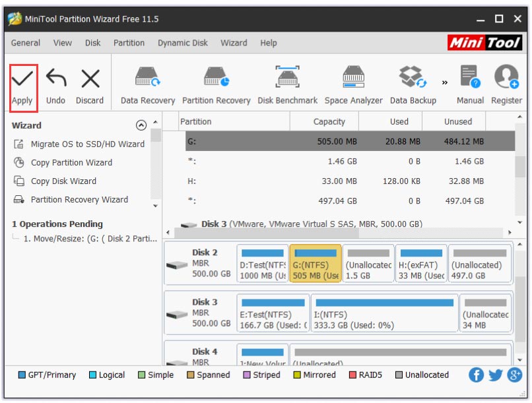
Task: Open the View menu
Action: [x=63, y=43]
